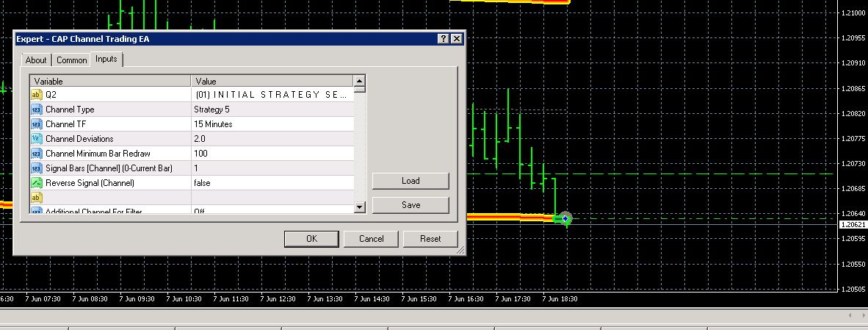Click the inputs list scroll-down arrow
Screen dimensions: 868x330
(360, 207)
